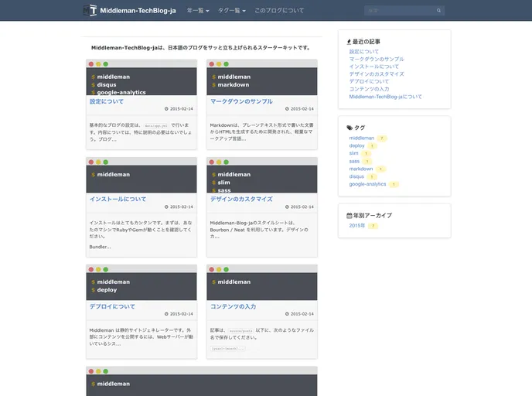Choose the sass tag in sidebar
This screenshot has width=532, height=396.
coord(353,161)
